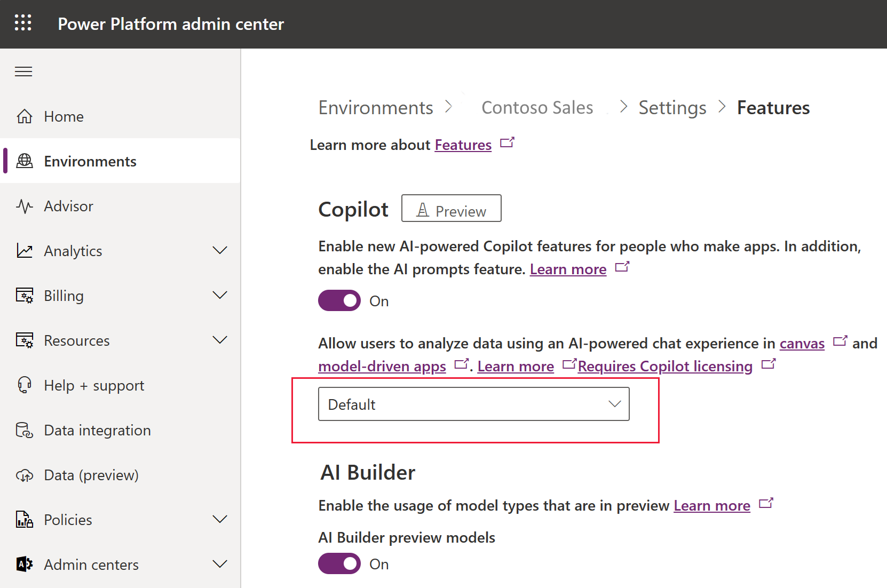This screenshot has height=588, width=887.
Task: Click the Data integration icon
Action: click(x=25, y=430)
